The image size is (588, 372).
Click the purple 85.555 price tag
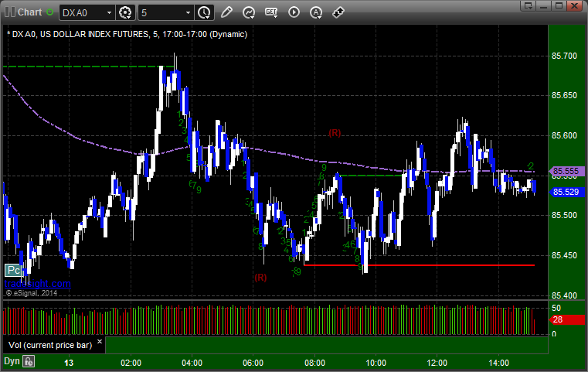(x=566, y=171)
